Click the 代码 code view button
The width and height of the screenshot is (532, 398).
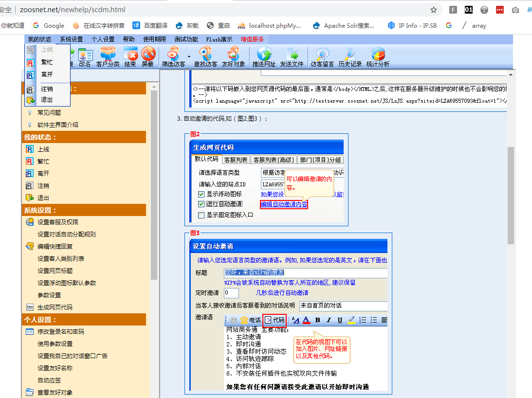pos(275,320)
